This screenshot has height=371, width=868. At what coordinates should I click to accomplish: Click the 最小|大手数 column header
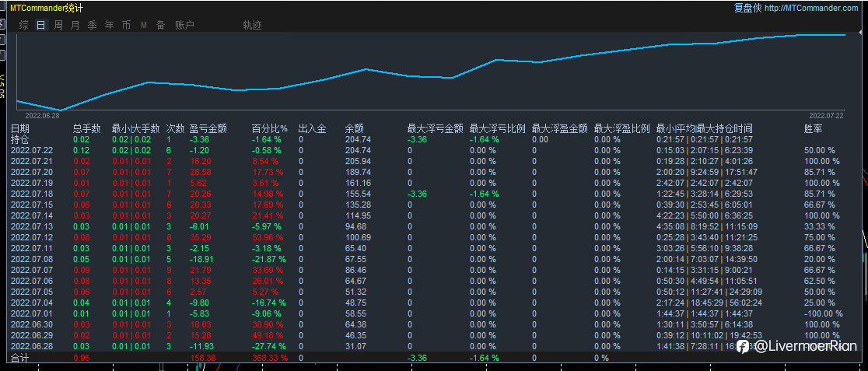[x=135, y=128]
